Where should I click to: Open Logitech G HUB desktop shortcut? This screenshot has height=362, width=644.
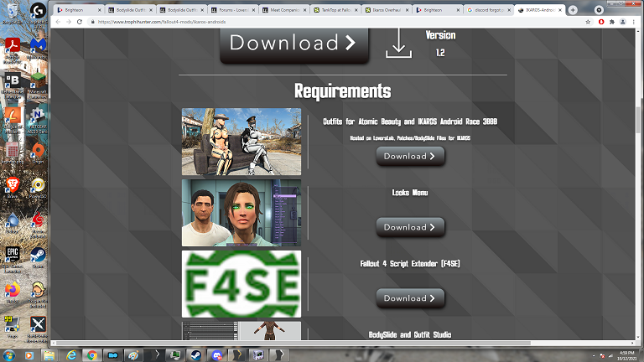pyautogui.click(x=38, y=13)
